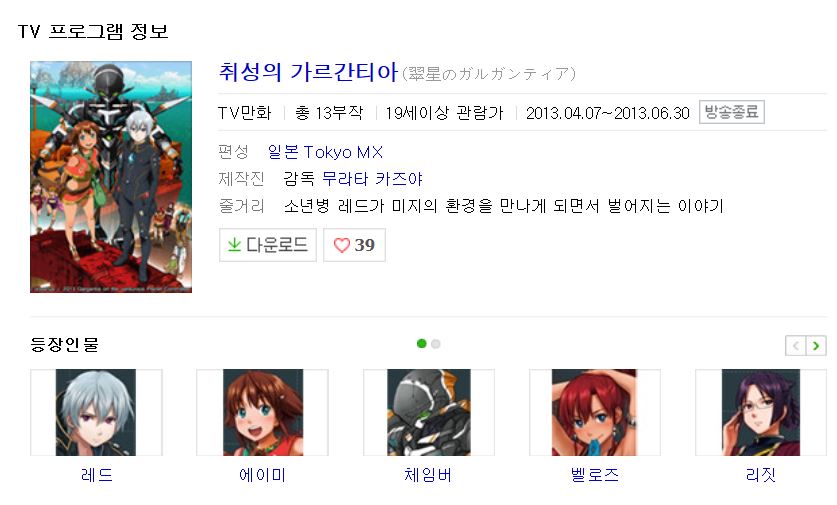Screen dimensions: 837x505
Task: Open the 일본 Tokyo MX broadcaster link
Action: (325, 152)
